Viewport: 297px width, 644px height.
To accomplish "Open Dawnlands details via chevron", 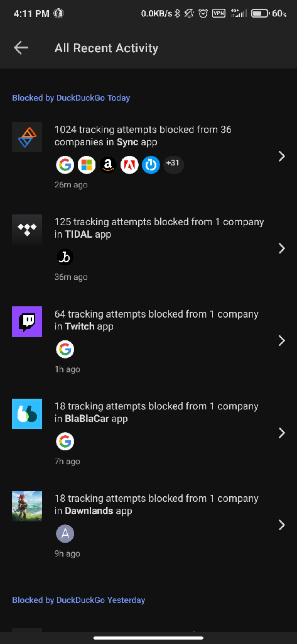I will pos(282,525).
